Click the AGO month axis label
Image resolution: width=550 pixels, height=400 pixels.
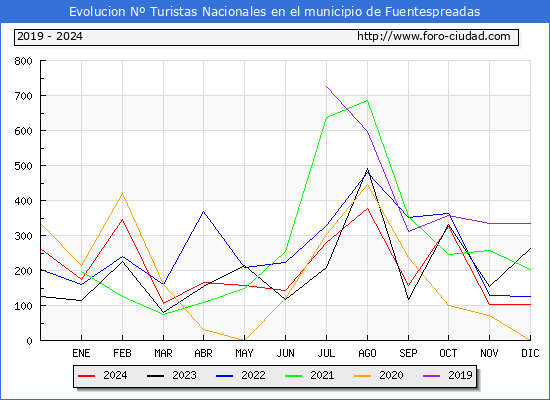point(367,353)
